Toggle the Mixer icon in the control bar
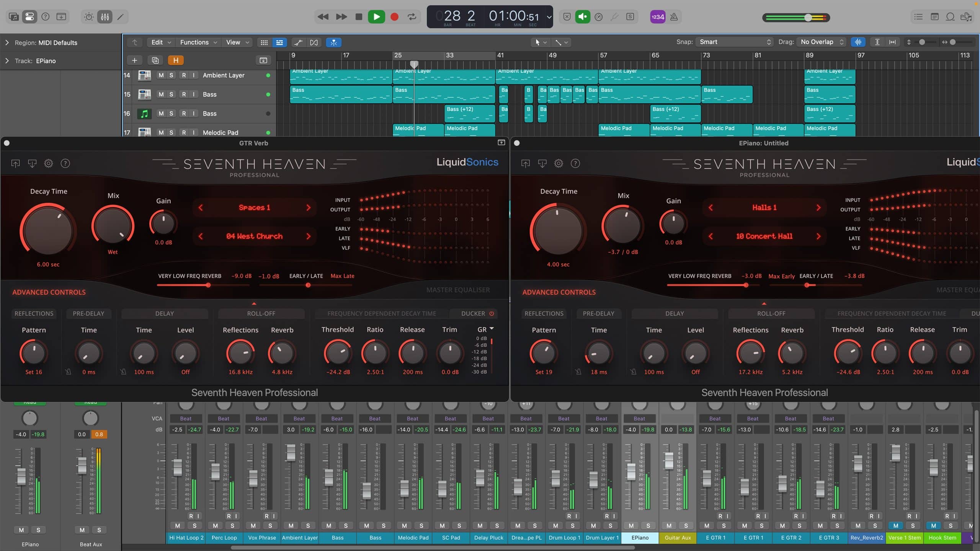The image size is (980, 551). 105,17
